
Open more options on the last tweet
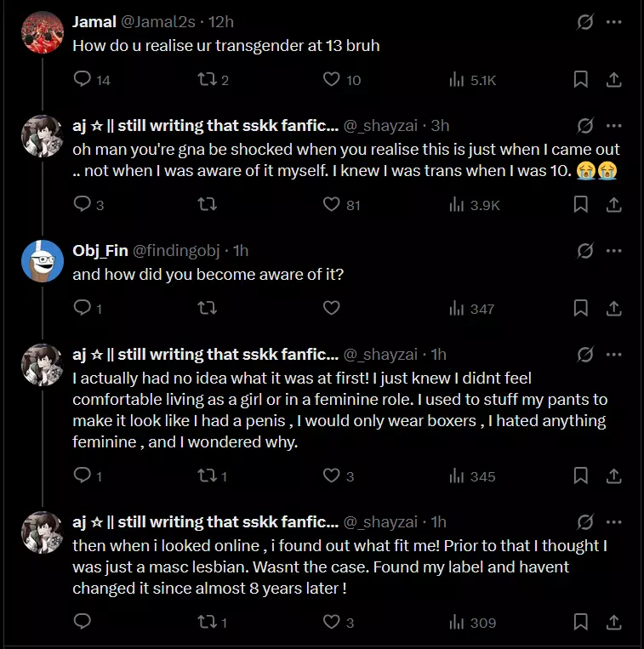click(613, 521)
